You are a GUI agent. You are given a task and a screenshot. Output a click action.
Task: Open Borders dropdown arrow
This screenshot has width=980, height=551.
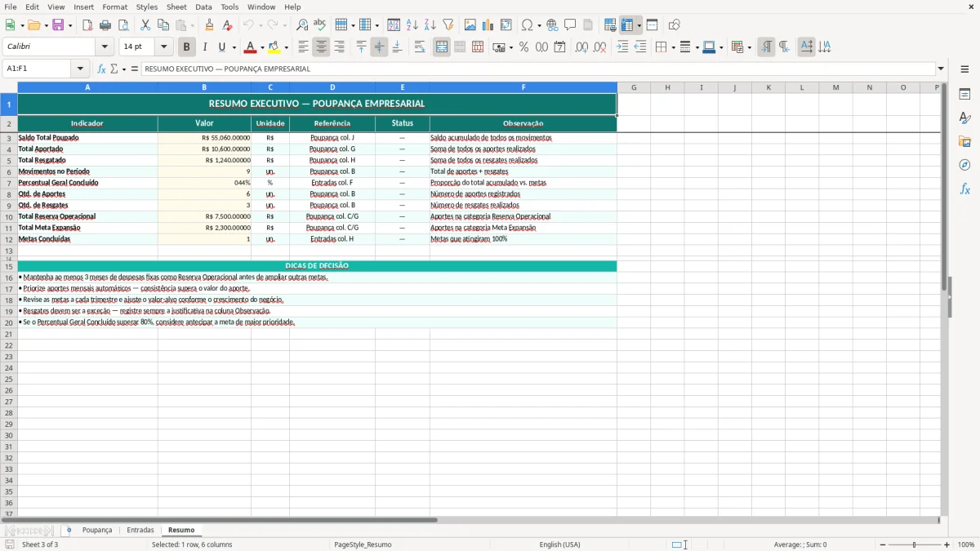(672, 48)
